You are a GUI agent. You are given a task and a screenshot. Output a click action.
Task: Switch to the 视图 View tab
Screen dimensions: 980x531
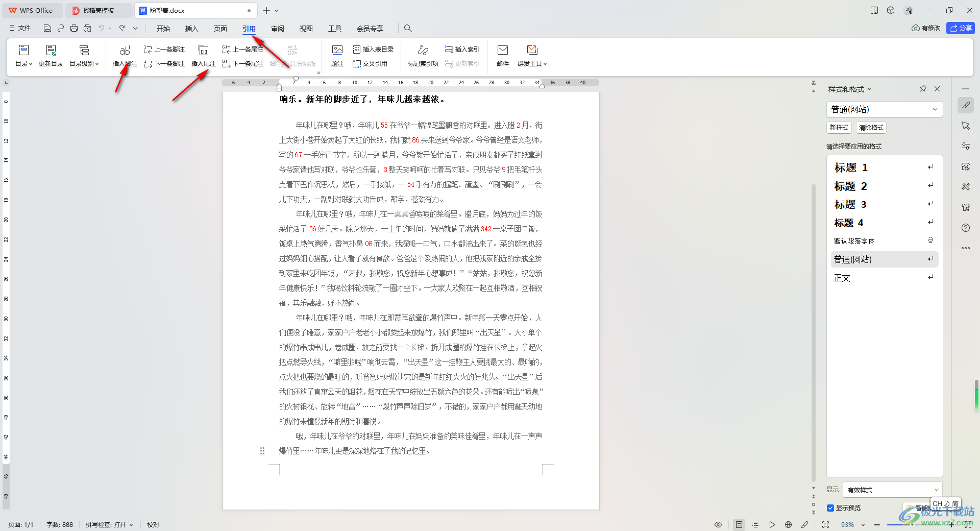[306, 29]
